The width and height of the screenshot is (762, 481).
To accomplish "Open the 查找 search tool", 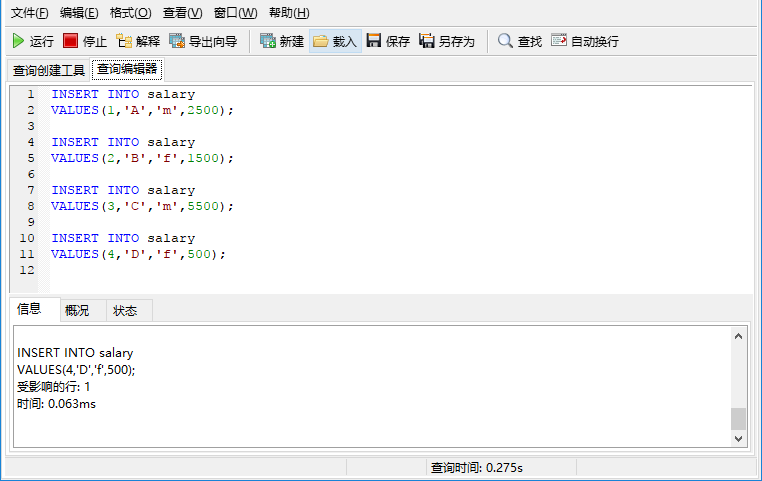I will pos(520,41).
